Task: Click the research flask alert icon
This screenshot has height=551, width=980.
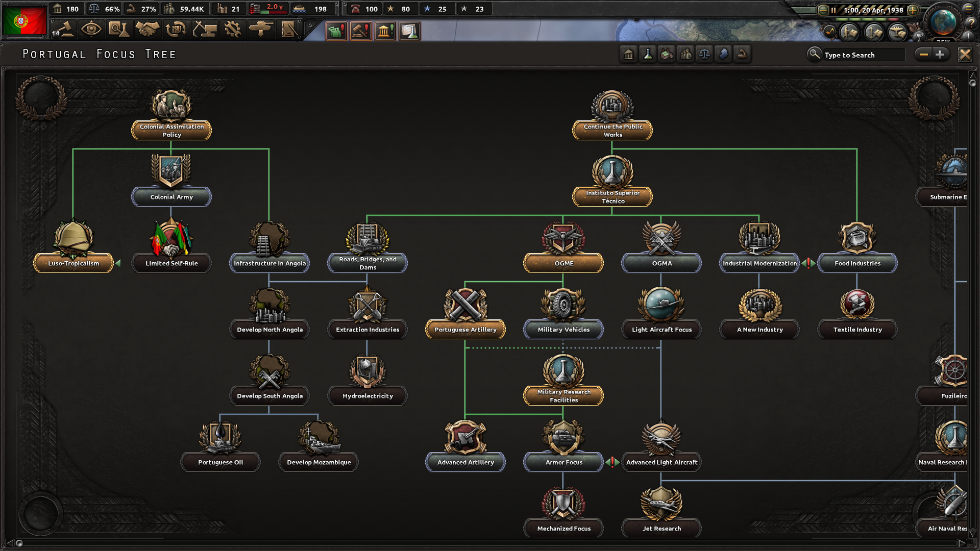Action: click(x=409, y=31)
